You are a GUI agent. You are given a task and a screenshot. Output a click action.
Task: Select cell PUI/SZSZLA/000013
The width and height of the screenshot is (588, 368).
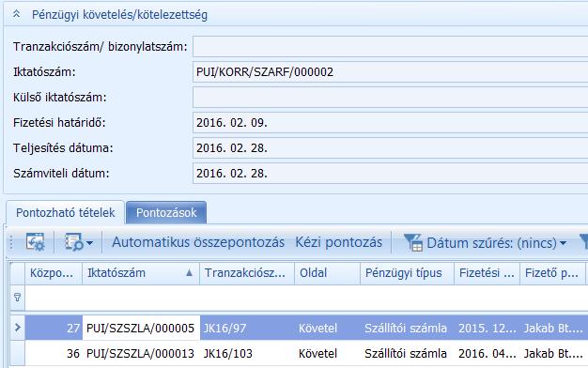point(141,353)
